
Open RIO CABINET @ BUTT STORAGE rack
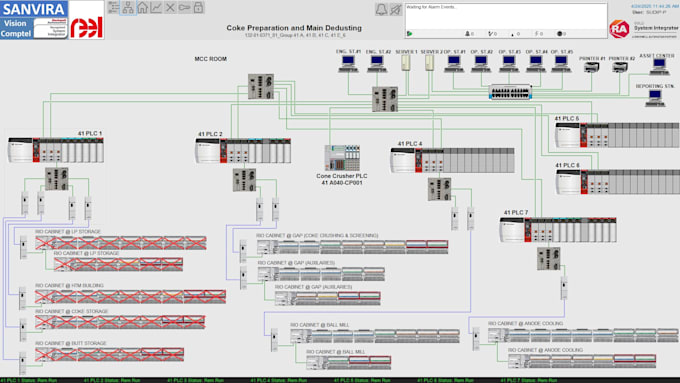[110, 354]
